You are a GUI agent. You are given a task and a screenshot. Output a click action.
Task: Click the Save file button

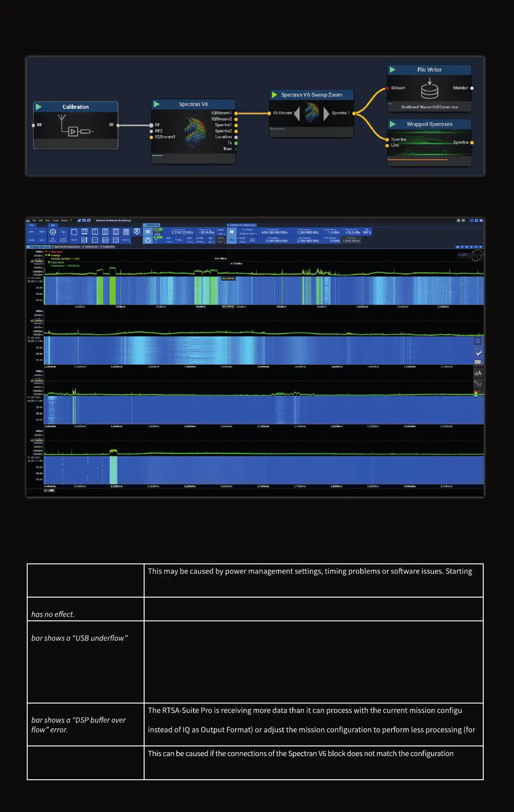click(x=42, y=240)
